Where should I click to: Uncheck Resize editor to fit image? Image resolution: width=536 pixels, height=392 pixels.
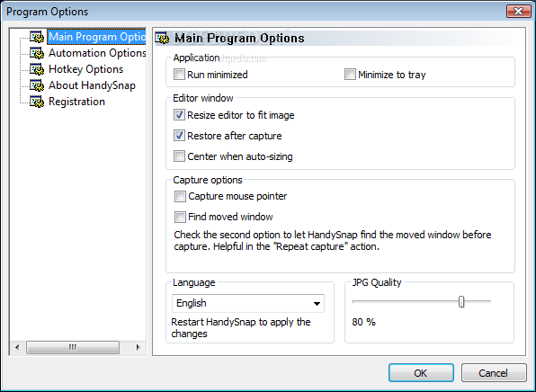click(179, 115)
